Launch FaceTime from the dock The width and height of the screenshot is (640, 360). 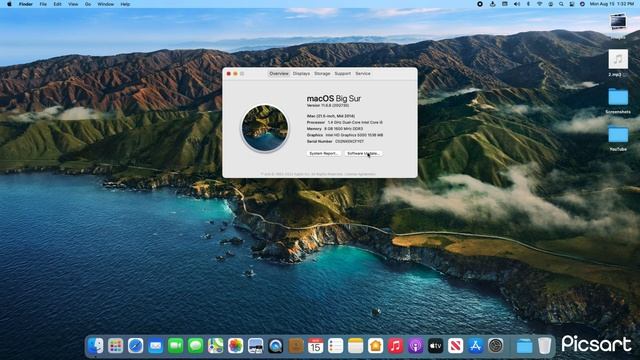176,346
